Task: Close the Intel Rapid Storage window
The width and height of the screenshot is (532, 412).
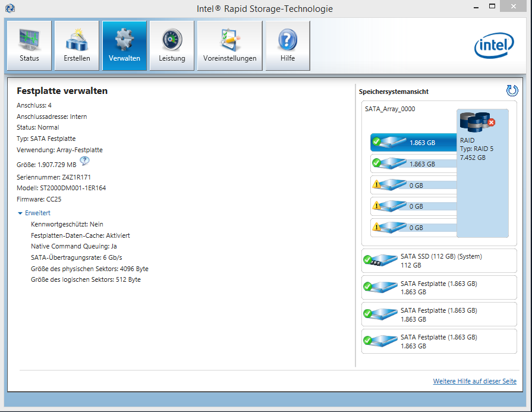Action: 514,7
